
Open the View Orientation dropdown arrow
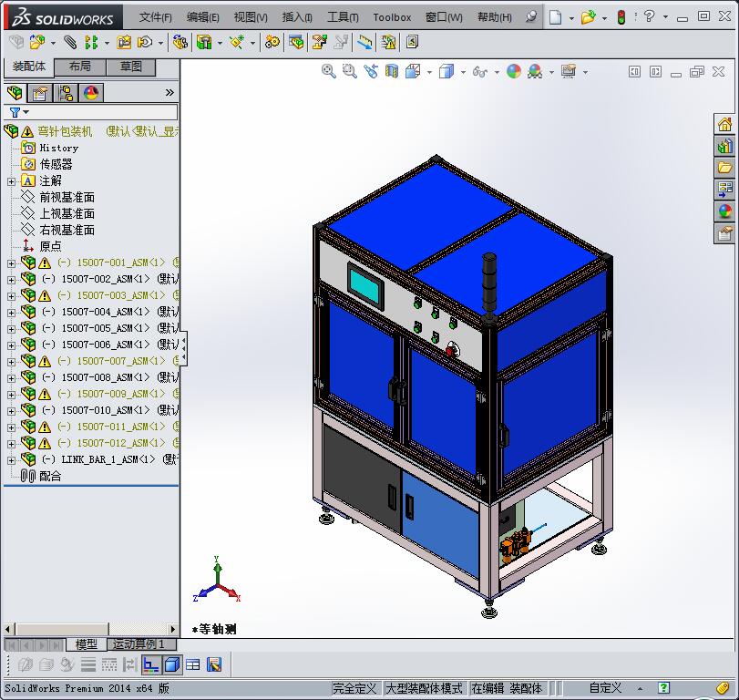429,72
